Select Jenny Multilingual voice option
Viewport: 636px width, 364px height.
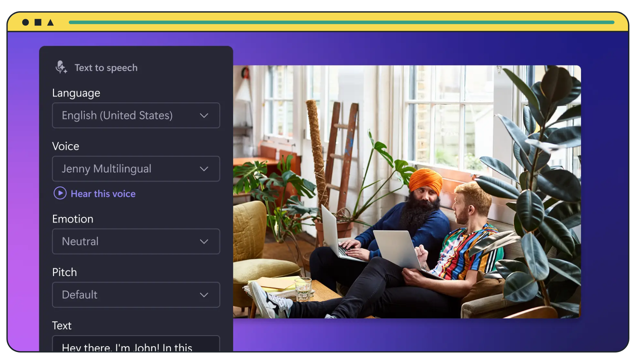(x=135, y=168)
